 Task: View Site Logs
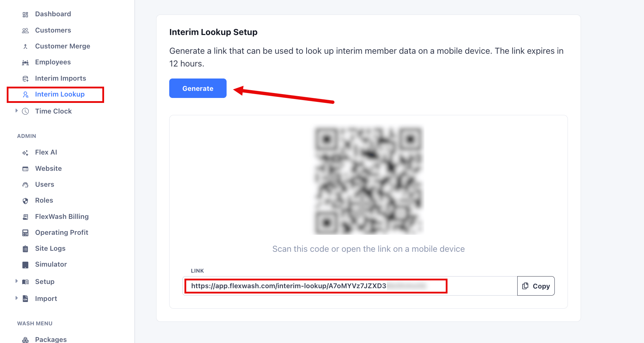point(50,249)
